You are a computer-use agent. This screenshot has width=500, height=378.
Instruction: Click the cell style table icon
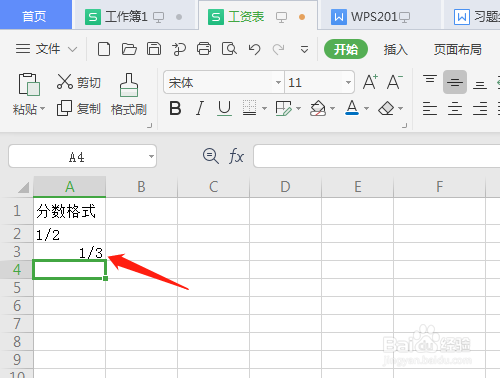pos(284,108)
